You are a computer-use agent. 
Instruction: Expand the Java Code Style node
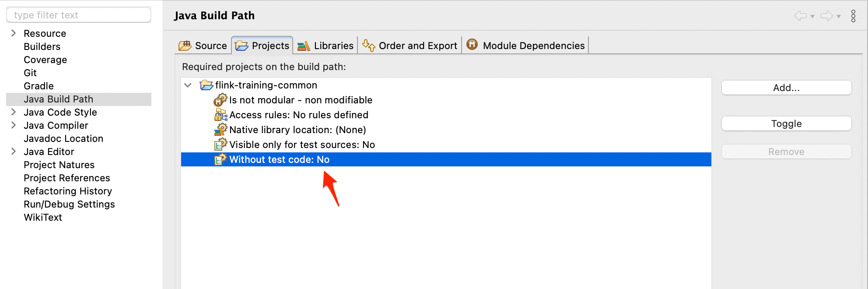[14, 112]
